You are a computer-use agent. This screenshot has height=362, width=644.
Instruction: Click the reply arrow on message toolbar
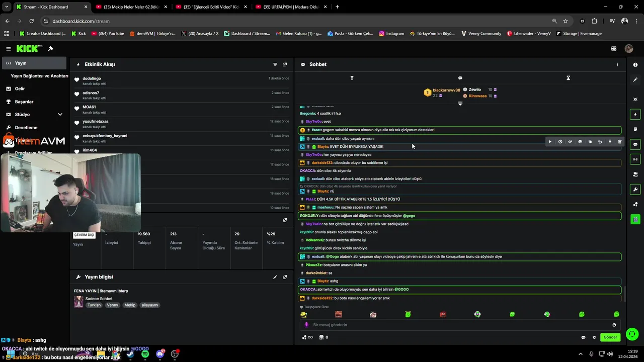(x=600, y=142)
